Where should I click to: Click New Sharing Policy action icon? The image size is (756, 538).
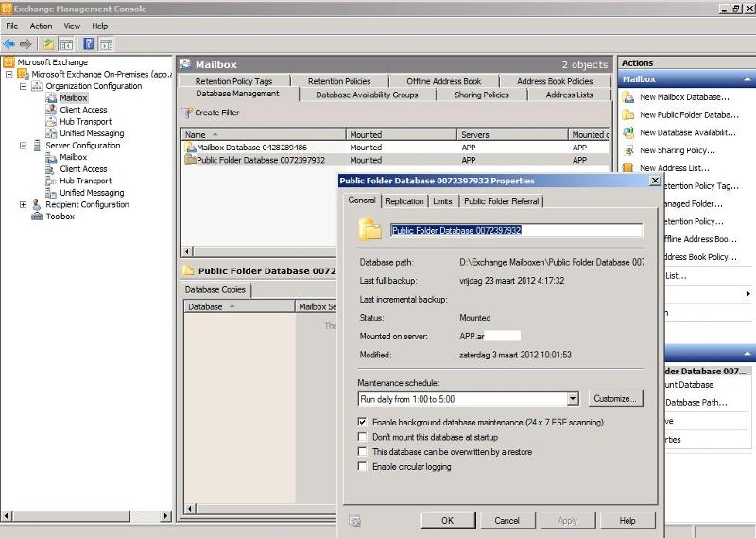628,150
